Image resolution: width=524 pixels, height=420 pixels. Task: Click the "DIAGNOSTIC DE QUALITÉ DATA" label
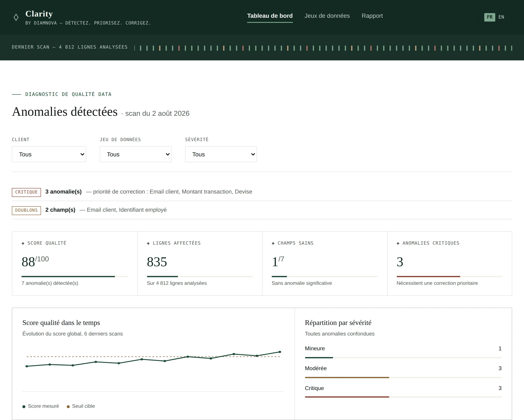click(68, 94)
